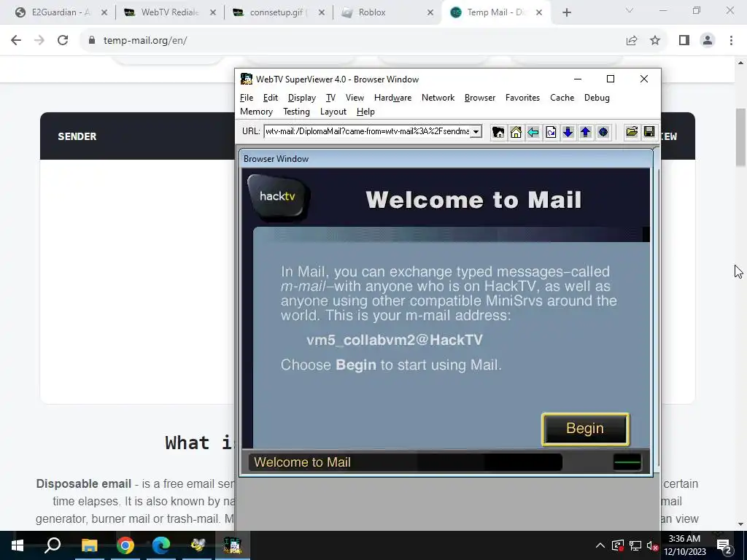Open Chrome tab search chevron
This screenshot has height=560, width=747.
click(x=630, y=10)
